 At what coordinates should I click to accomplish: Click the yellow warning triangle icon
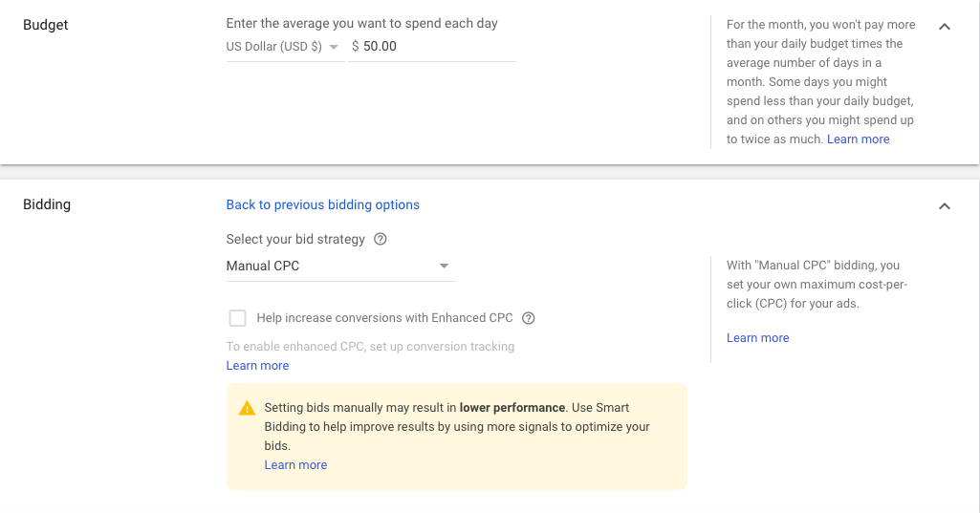(x=247, y=408)
